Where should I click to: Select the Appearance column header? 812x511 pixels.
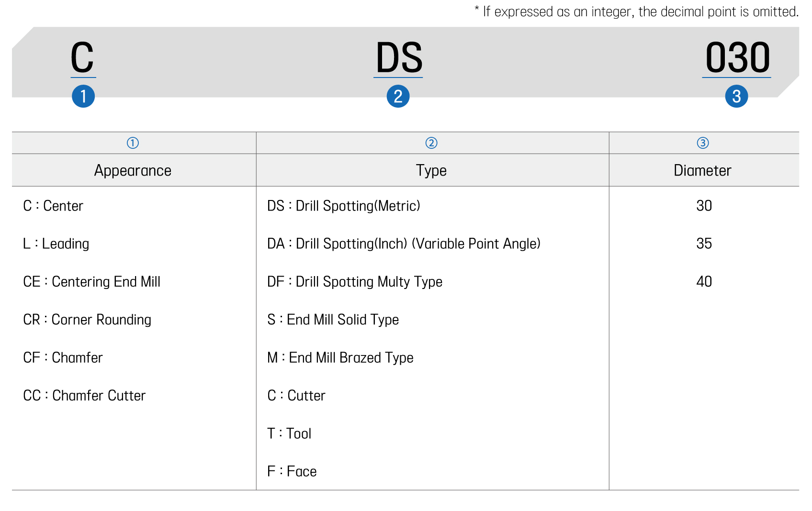pyautogui.click(x=133, y=171)
